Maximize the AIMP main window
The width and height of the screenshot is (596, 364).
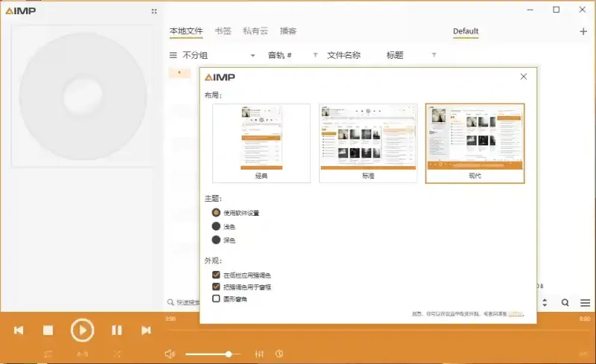pos(556,10)
